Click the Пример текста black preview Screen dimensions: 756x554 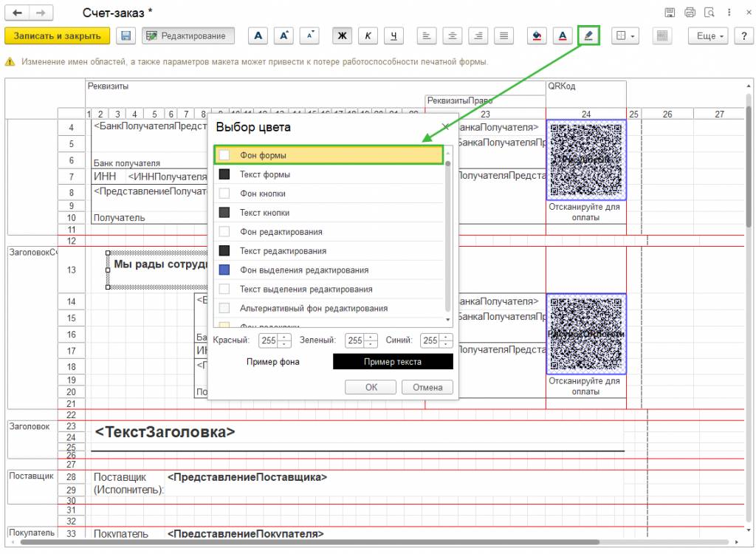click(x=393, y=362)
